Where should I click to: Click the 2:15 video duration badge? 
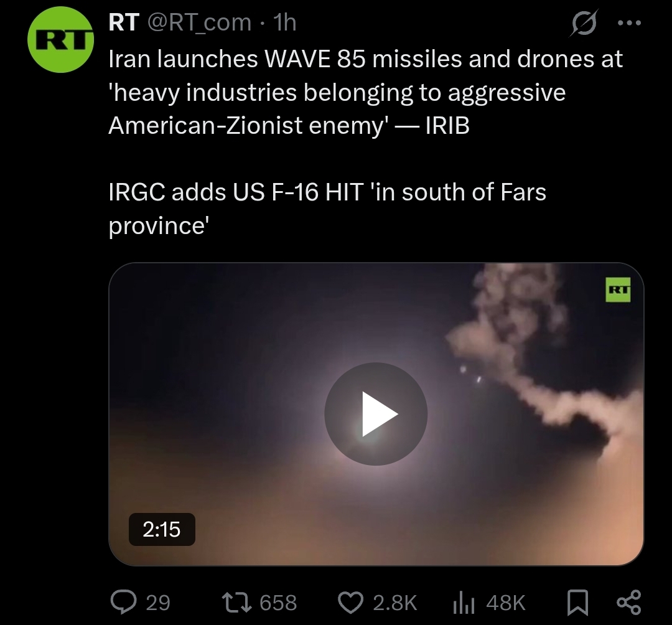pyautogui.click(x=162, y=529)
